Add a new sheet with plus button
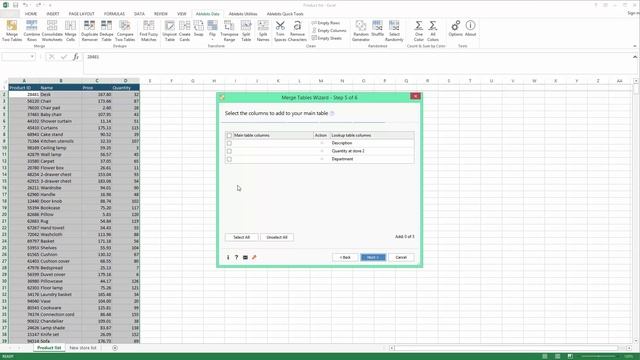The image size is (640, 360). coord(115,348)
